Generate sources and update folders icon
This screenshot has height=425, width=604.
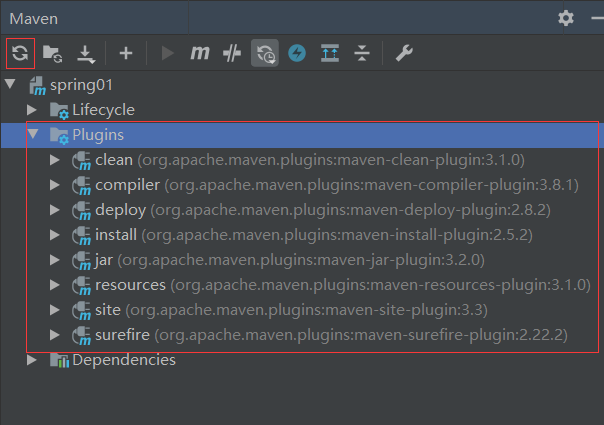[x=53, y=54]
